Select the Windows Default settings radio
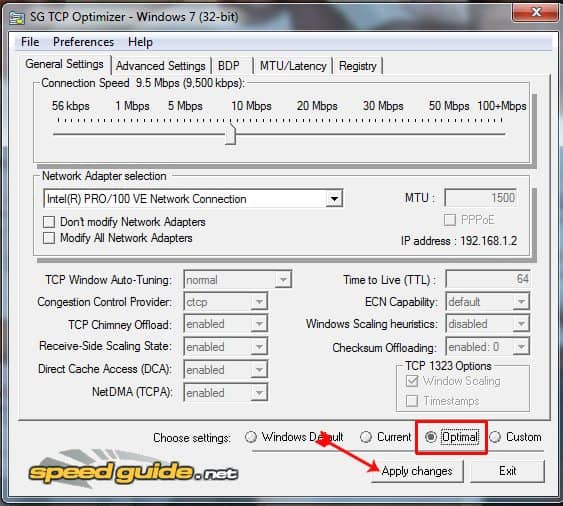 251,437
